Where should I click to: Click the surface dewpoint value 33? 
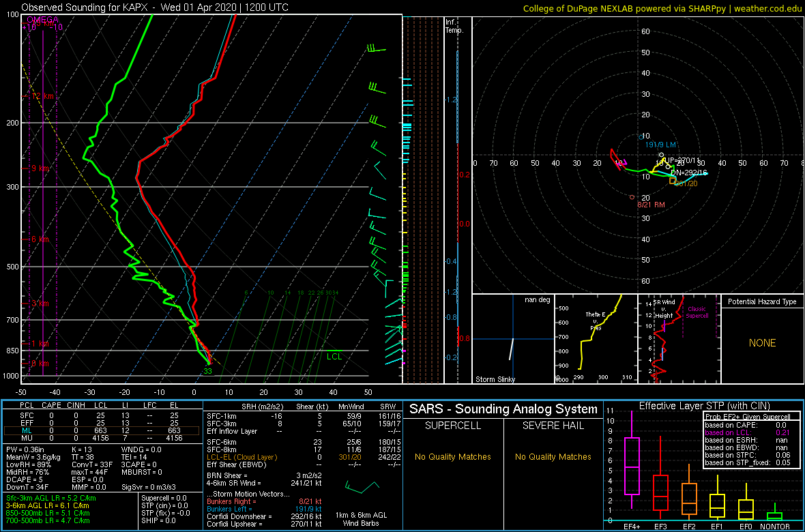point(207,371)
